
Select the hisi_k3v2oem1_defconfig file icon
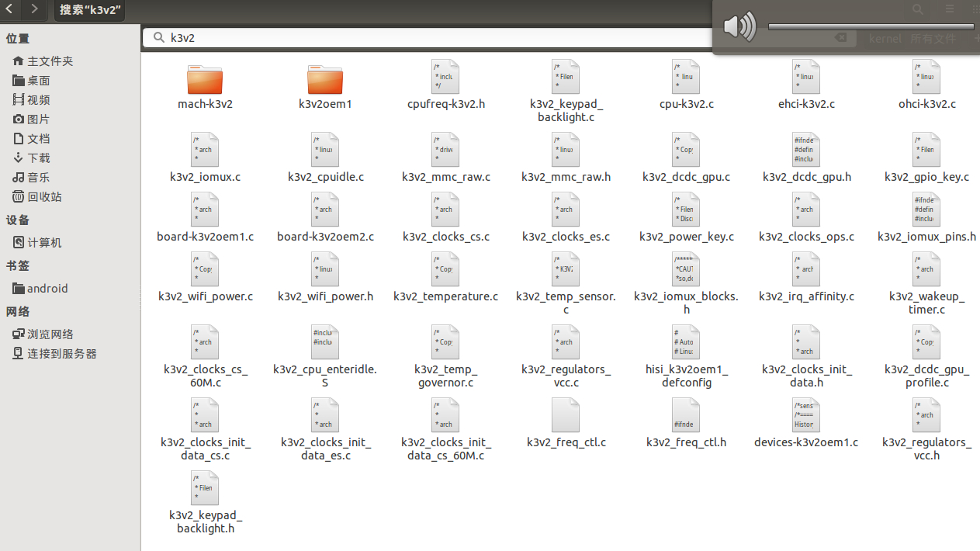click(x=686, y=342)
